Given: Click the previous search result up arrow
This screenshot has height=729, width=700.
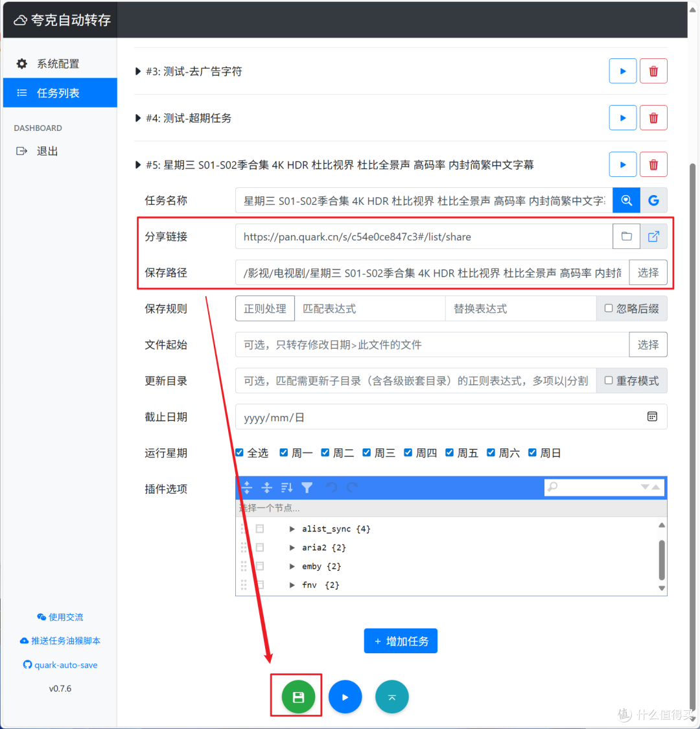Looking at the screenshot, I should pyautogui.click(x=656, y=487).
